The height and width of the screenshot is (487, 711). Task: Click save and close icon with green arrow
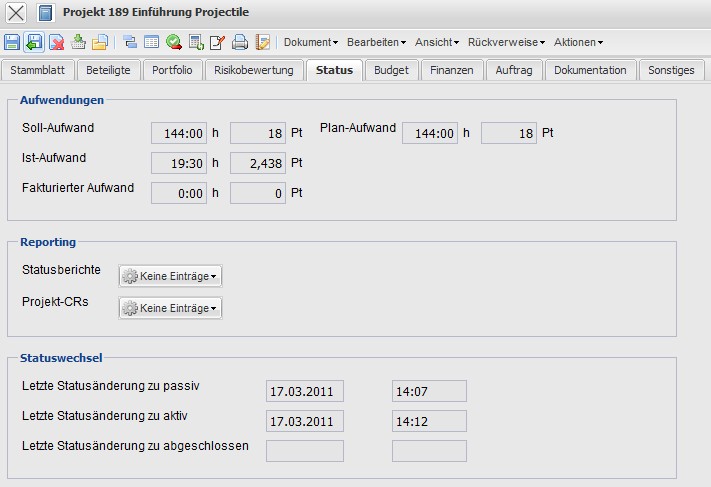(x=34, y=42)
